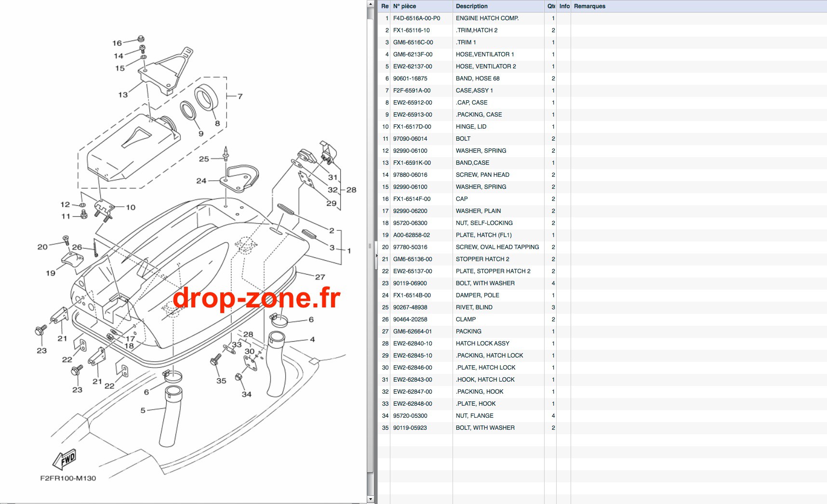The image size is (827, 504).
Task: Sort by the Description column header
Action: point(498,6)
